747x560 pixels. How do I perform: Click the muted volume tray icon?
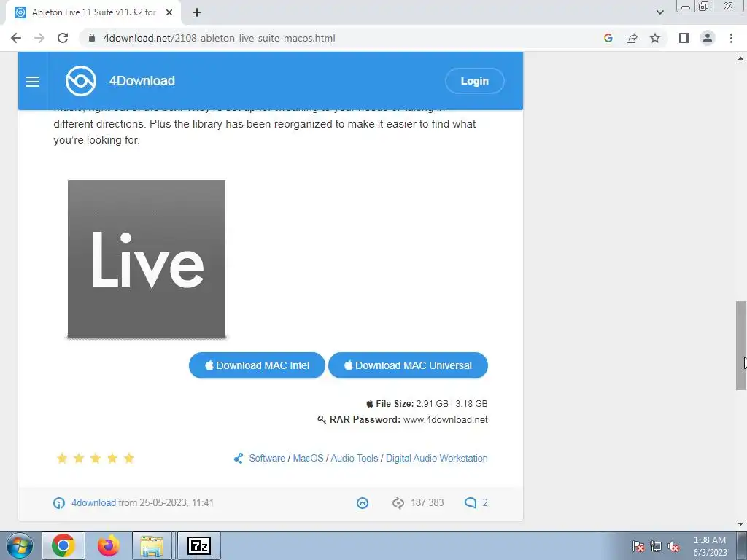click(673, 546)
